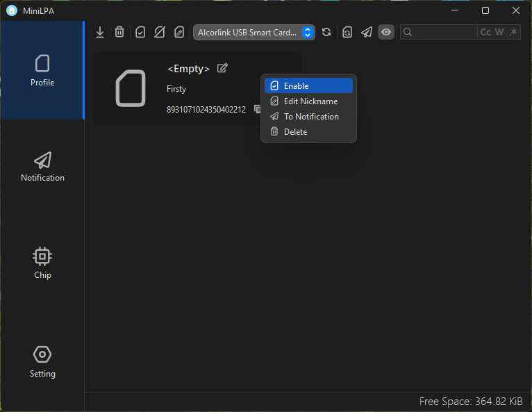Click the disable profile icon in toolbar
532x412 pixels.
[x=160, y=32]
